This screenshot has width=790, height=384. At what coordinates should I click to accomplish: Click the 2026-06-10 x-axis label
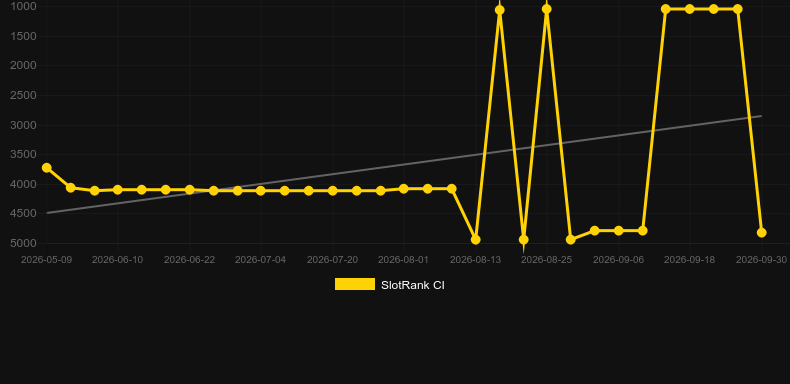(117, 260)
